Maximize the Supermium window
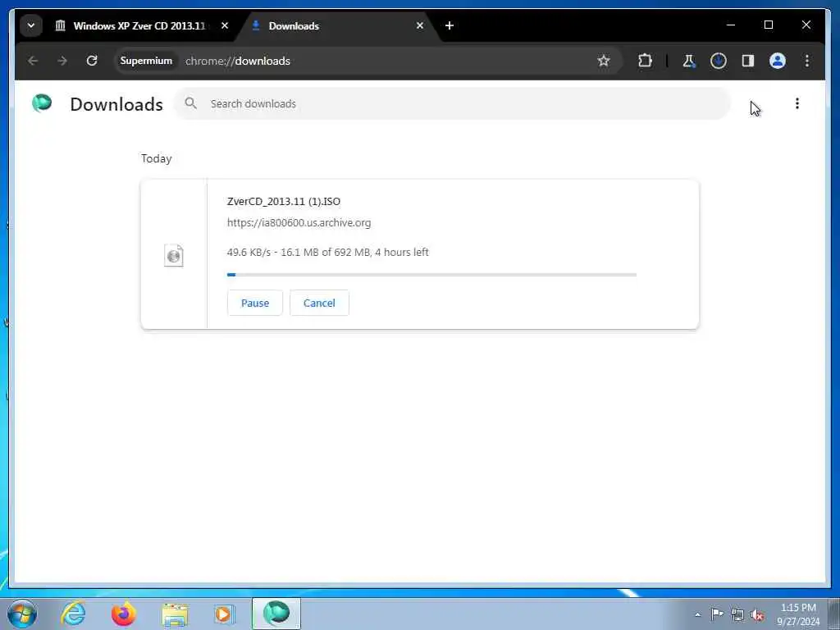 (768, 25)
